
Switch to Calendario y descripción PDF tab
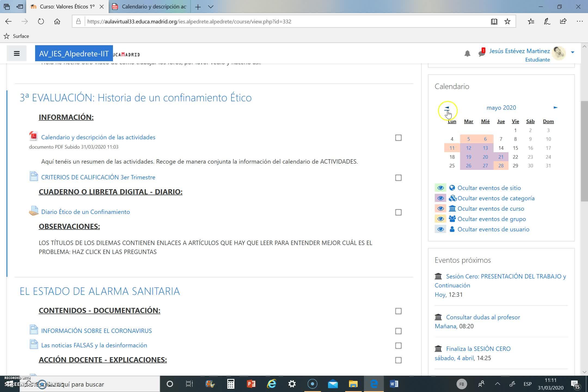tap(150, 7)
